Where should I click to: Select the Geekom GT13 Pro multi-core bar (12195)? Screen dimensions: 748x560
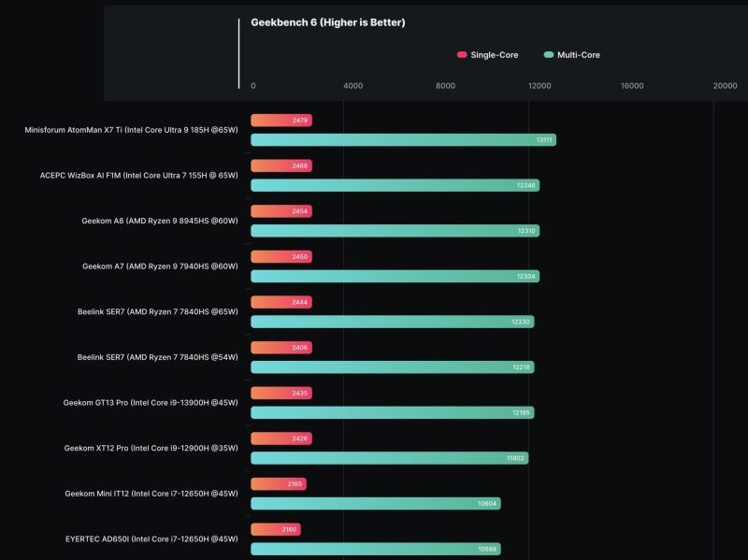click(x=393, y=412)
